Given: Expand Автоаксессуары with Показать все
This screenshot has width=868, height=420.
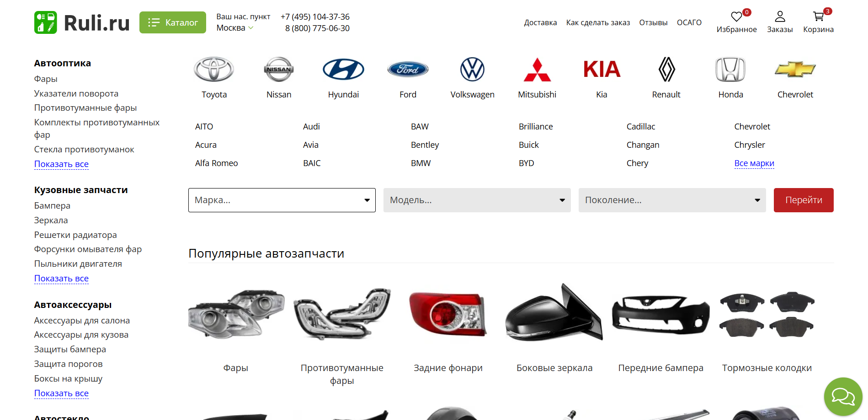Looking at the screenshot, I should pos(61,393).
